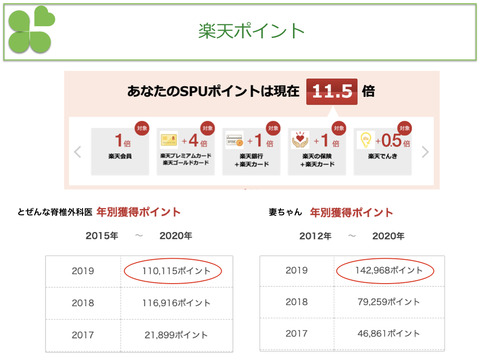Click the 対象 badge on 楽天銀行 card
Image resolution: width=480 pixels, height=360 pixels.
pos(273,128)
